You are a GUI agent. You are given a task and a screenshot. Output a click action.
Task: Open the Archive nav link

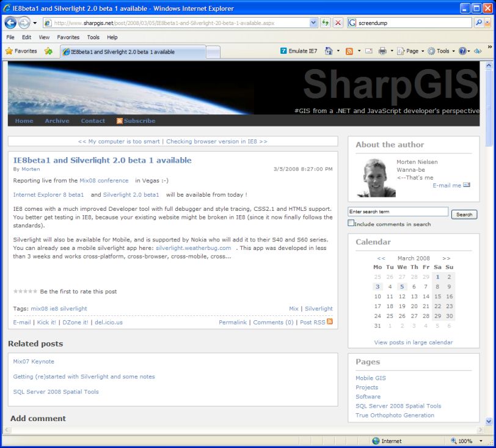point(57,121)
